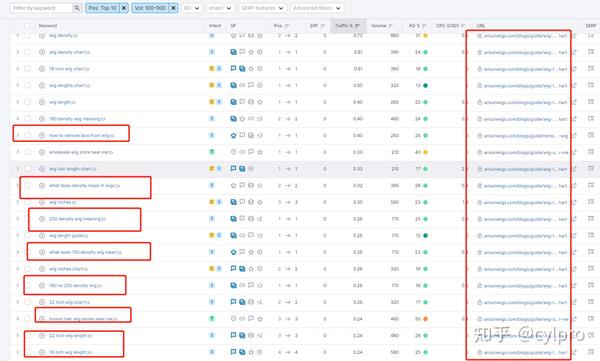
Task: Expand the 'wig length guide' row chevron
Action: pyautogui.click(x=17, y=235)
